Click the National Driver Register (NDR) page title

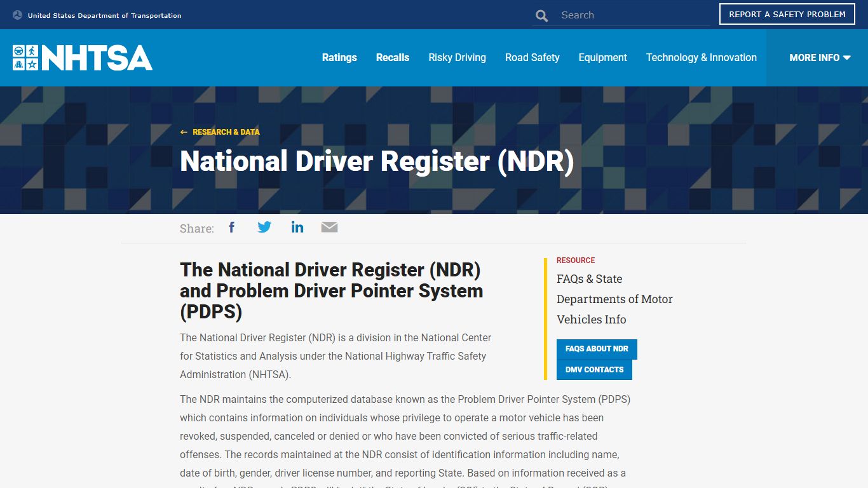pyautogui.click(x=377, y=161)
